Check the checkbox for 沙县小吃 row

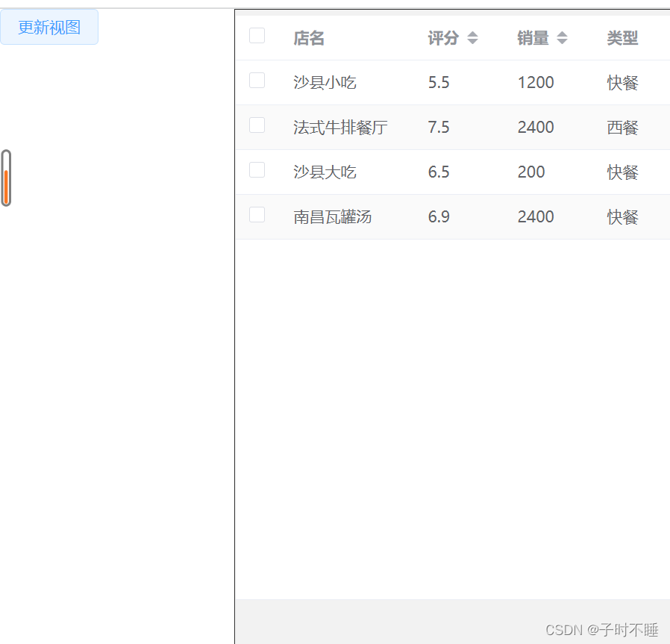pyautogui.click(x=257, y=80)
